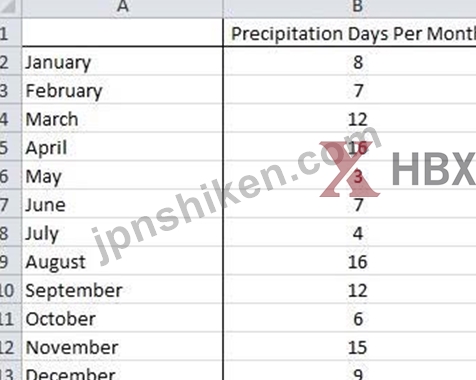476x380 pixels.
Task: Select the cell containing May
Action: point(122,176)
